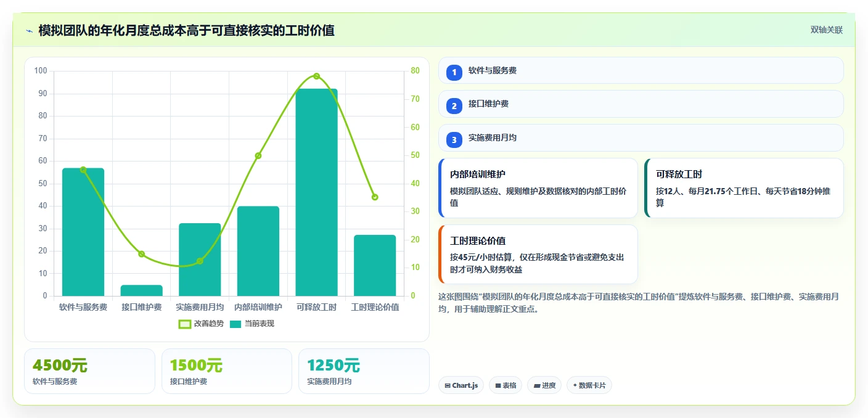Click the trend line point above 可释放工时
The image size is (868, 418).
[316, 76]
